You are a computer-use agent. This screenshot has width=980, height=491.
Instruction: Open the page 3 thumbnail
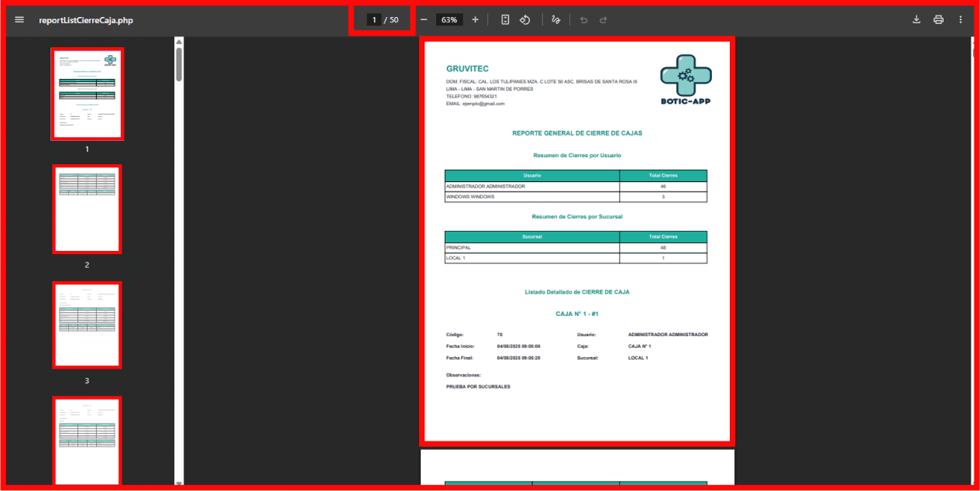[87, 325]
